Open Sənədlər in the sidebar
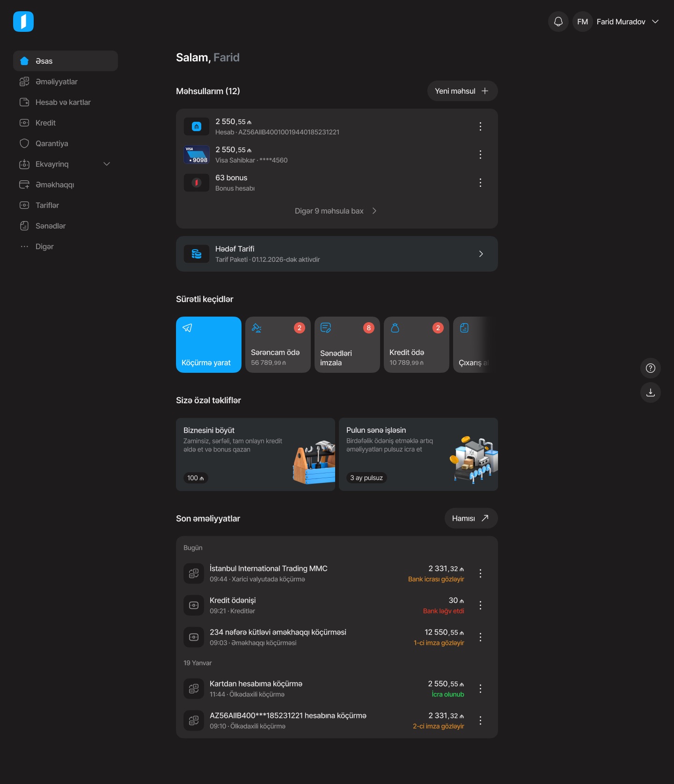Screen dimensions: 674x784 66,226
